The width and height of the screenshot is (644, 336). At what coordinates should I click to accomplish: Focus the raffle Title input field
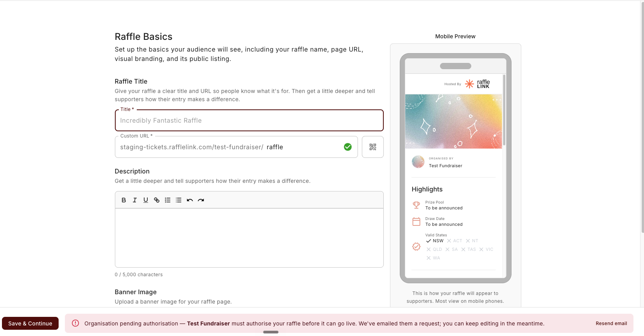click(x=249, y=120)
